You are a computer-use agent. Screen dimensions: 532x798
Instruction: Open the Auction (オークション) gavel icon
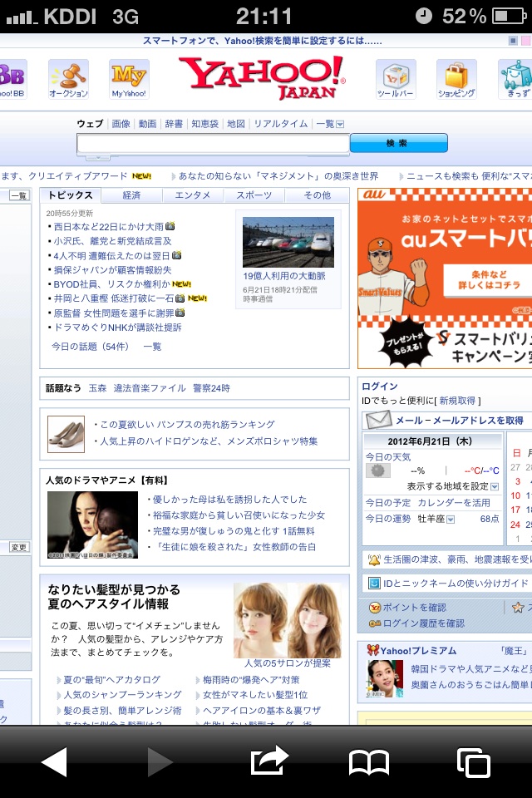pos(69,78)
